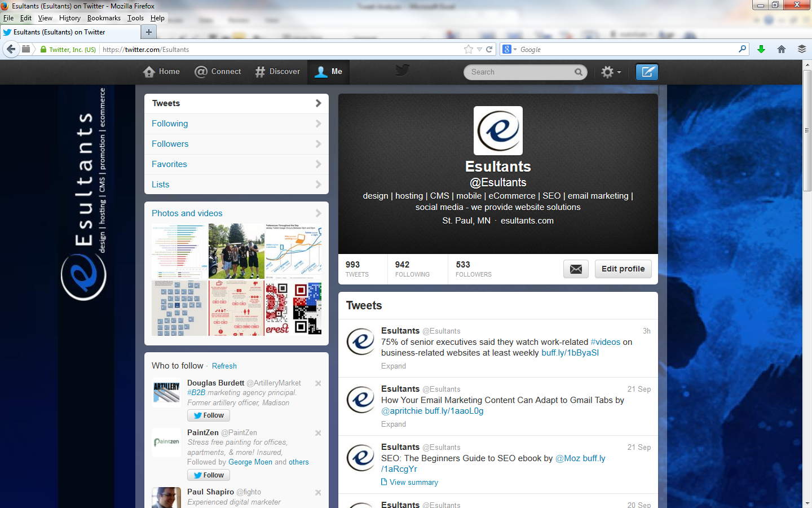
Task: Open the Followers list
Action: coord(236,144)
